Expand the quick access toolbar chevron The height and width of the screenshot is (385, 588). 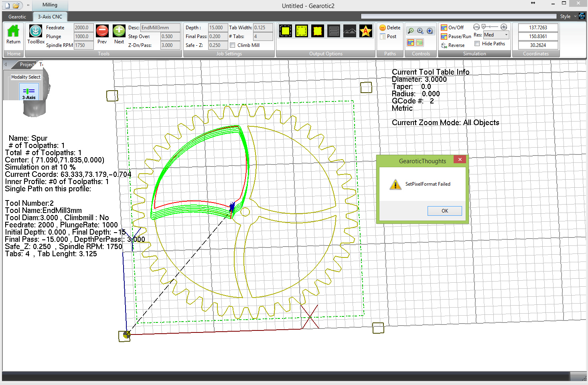28,5
